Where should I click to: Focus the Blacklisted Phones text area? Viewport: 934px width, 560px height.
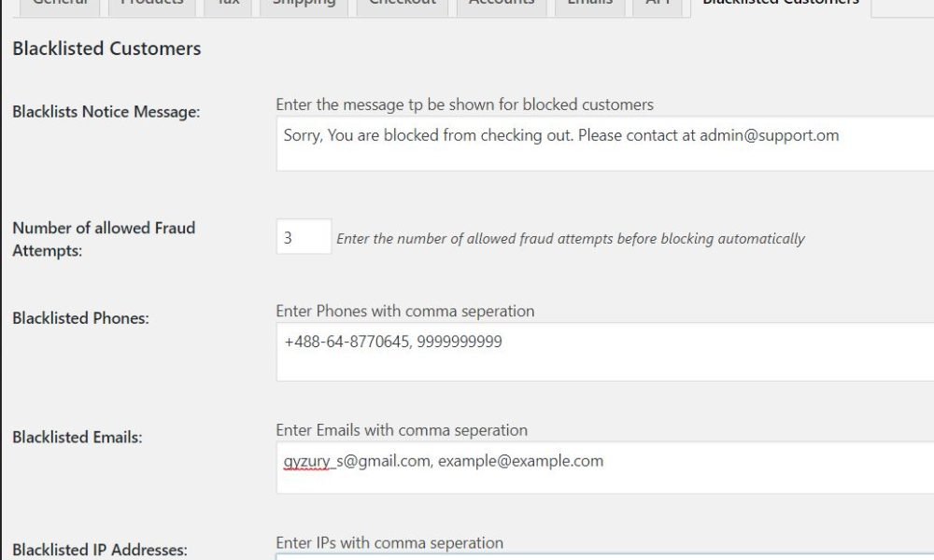[x=604, y=352]
